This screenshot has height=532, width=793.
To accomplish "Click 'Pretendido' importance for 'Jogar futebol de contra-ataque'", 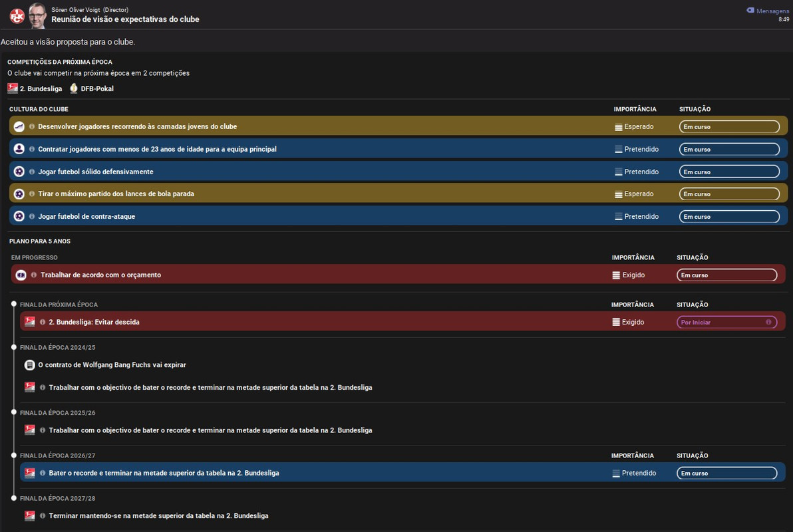I will coord(637,216).
